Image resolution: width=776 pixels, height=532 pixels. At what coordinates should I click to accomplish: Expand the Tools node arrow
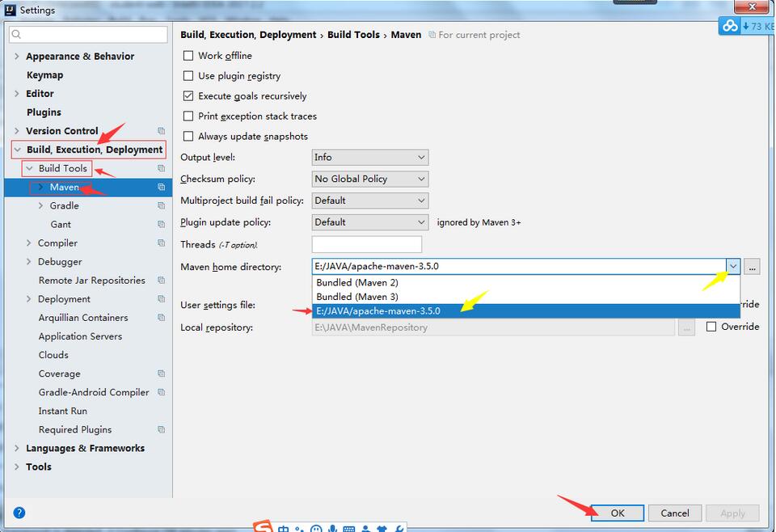point(17,467)
